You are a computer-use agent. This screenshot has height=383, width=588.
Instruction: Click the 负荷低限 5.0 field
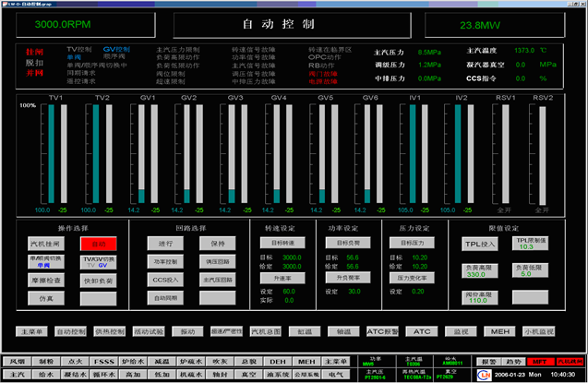(530, 270)
